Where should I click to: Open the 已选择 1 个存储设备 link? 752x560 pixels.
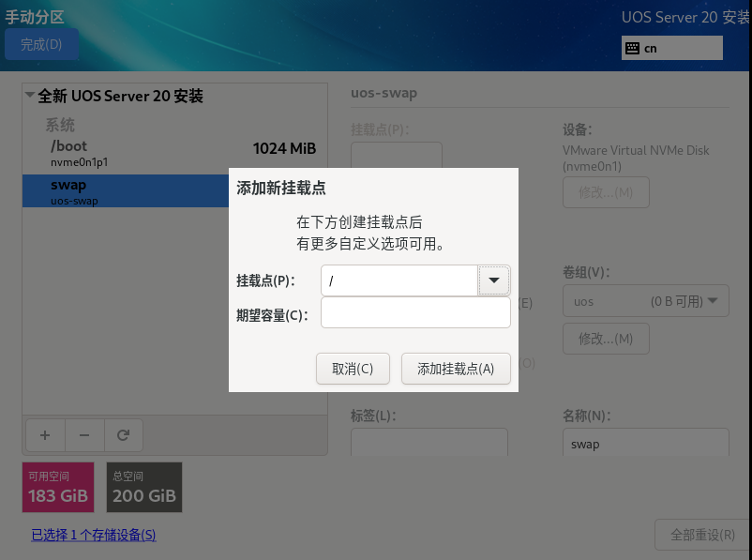94,535
